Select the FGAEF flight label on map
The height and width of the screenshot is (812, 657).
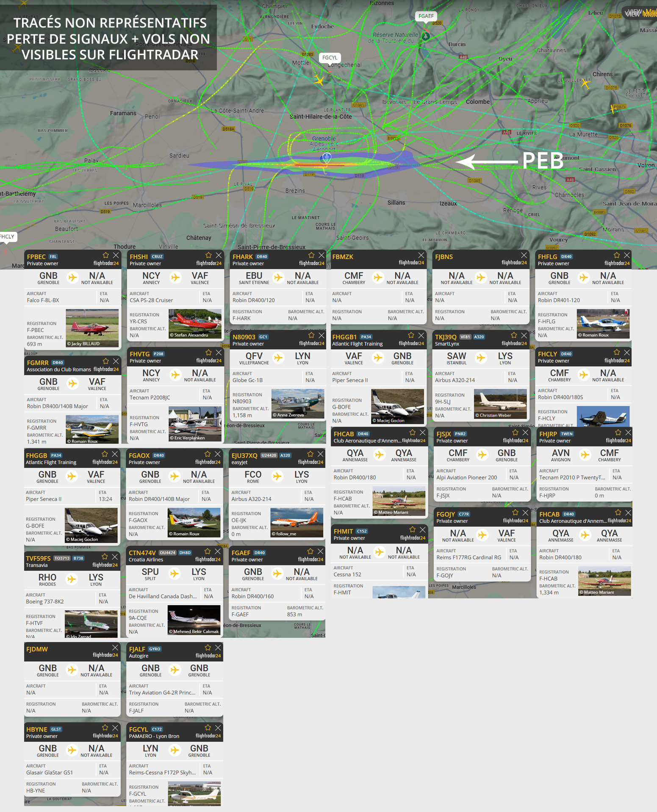coord(426,16)
